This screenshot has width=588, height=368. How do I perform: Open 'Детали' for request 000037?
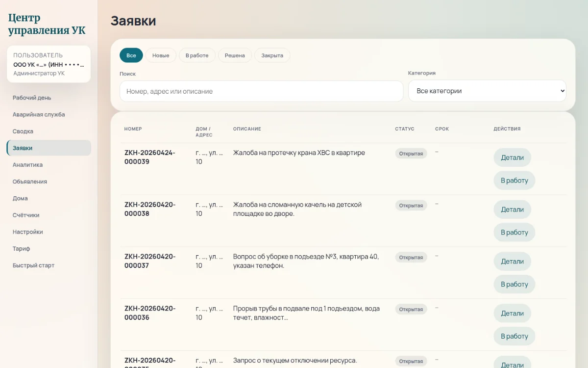tap(512, 262)
